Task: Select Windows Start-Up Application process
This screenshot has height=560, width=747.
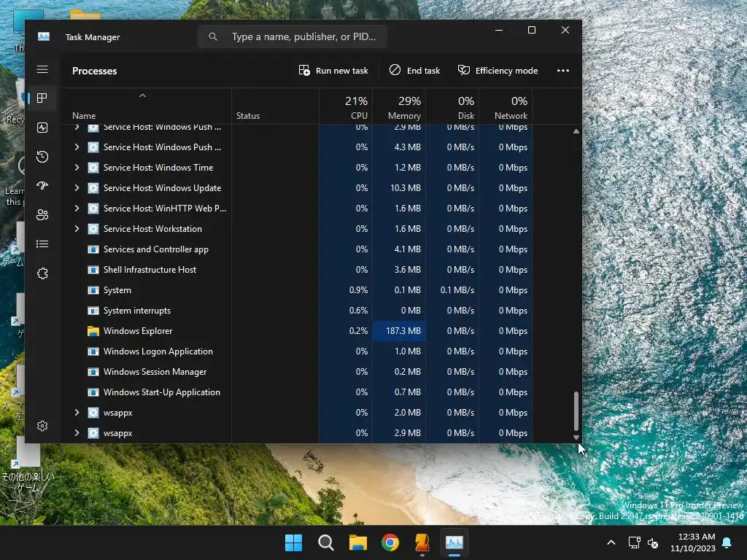Action: pyautogui.click(x=298, y=392)
